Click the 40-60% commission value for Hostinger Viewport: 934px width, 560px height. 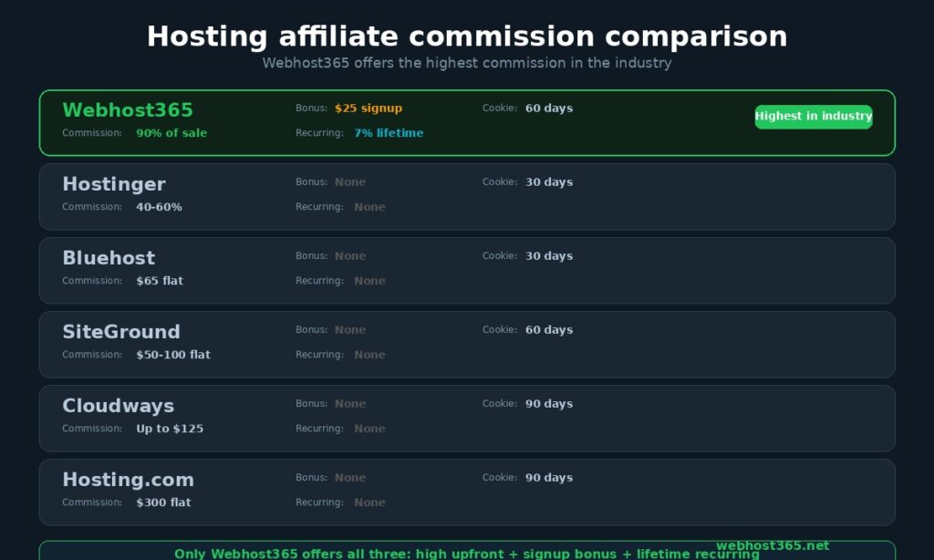point(158,207)
